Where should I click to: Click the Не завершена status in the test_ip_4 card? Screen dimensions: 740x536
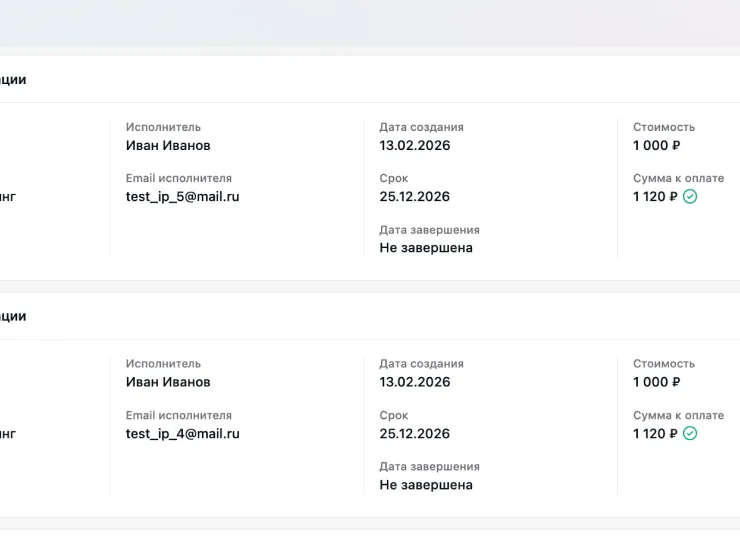coord(426,485)
